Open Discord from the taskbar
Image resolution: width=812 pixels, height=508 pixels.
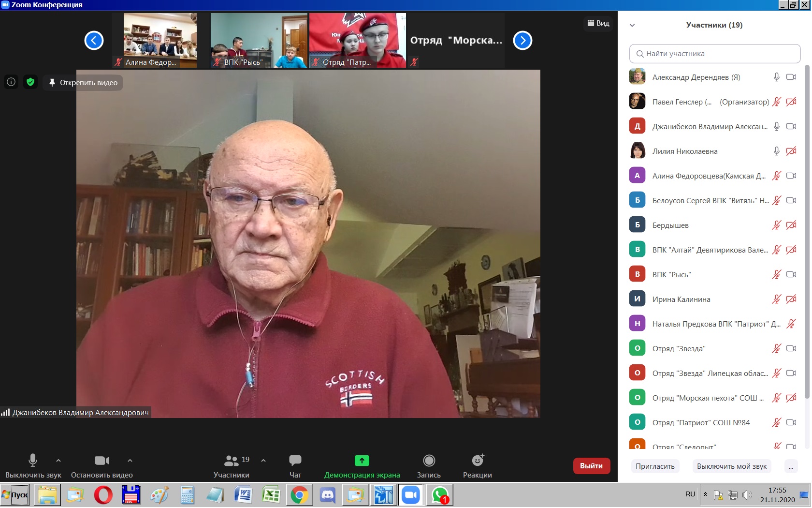(x=328, y=495)
